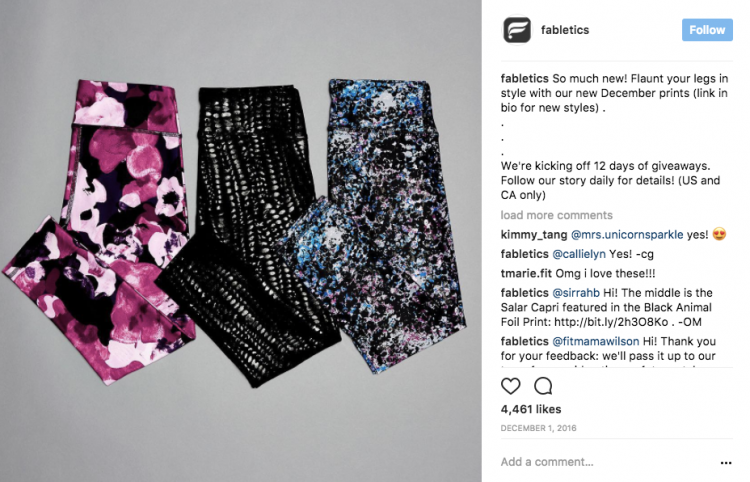Click the Add a comment field
Viewport: 750px width, 482px height.
pos(547,462)
